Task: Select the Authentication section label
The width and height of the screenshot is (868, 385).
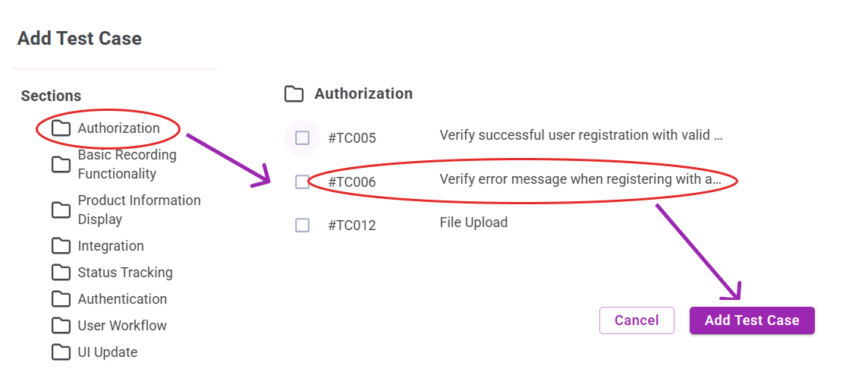Action: pos(122,299)
